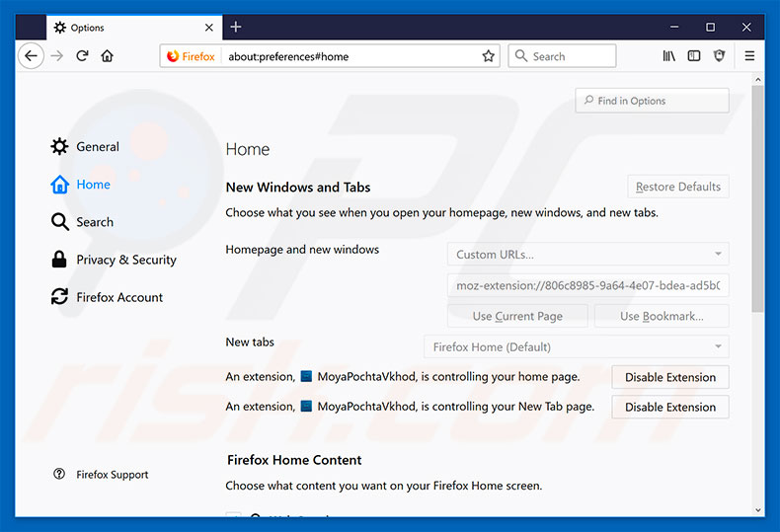The image size is (780, 532).
Task: Expand the Custom URLs homepage dropdown
Action: (x=588, y=254)
